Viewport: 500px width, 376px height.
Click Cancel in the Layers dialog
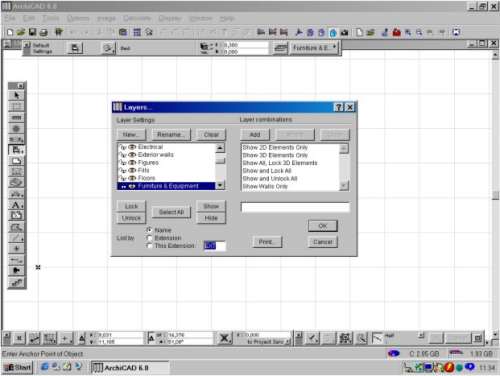pyautogui.click(x=323, y=242)
